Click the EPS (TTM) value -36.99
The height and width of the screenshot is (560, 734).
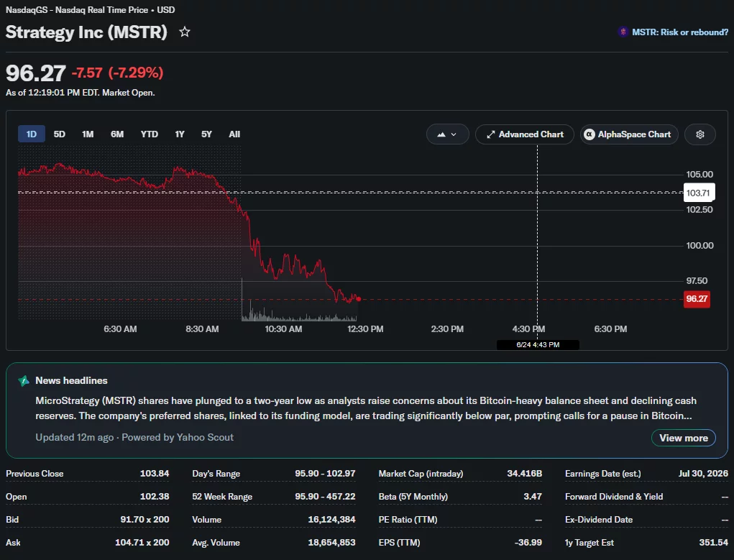tap(528, 542)
